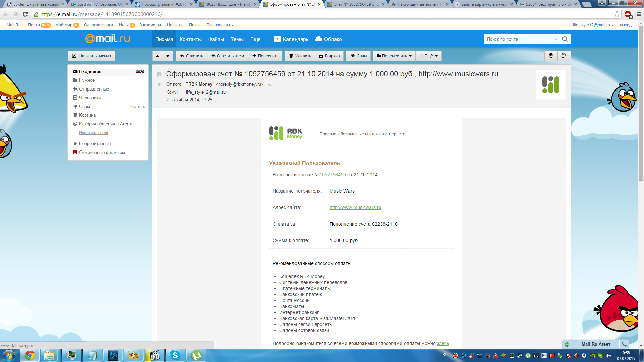644x362 pixels.
Task: Toggle the unread dot indicator
Action: click(159, 84)
